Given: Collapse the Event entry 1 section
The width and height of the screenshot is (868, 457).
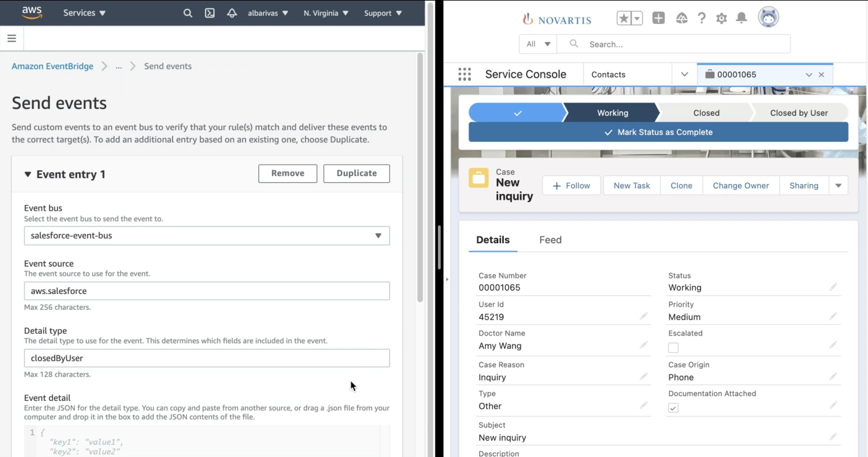Looking at the screenshot, I should pos(28,174).
